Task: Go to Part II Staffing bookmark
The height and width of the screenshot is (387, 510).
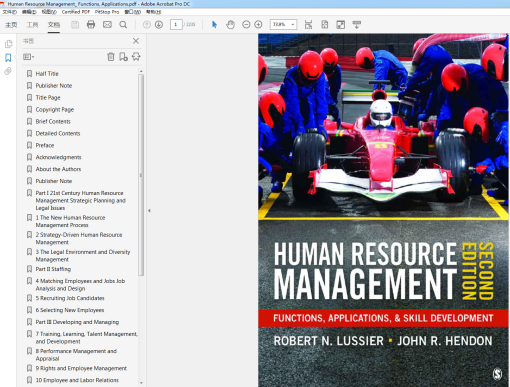Action: pyautogui.click(x=53, y=269)
